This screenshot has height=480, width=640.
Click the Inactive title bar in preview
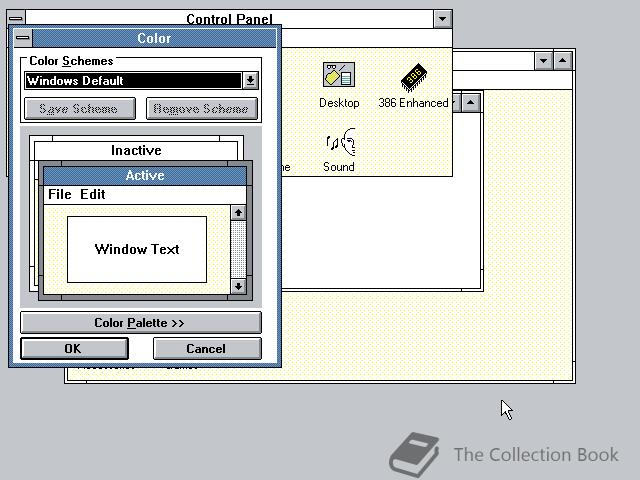136,150
